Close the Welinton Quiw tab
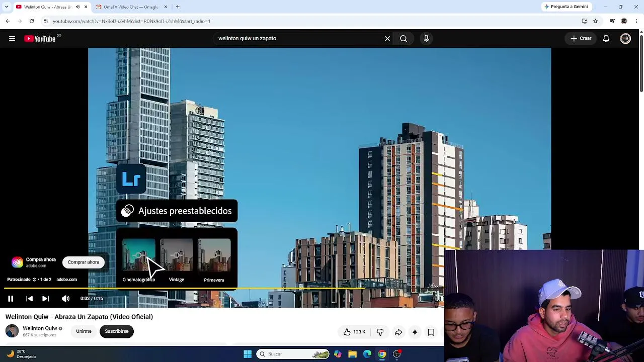 click(x=86, y=7)
